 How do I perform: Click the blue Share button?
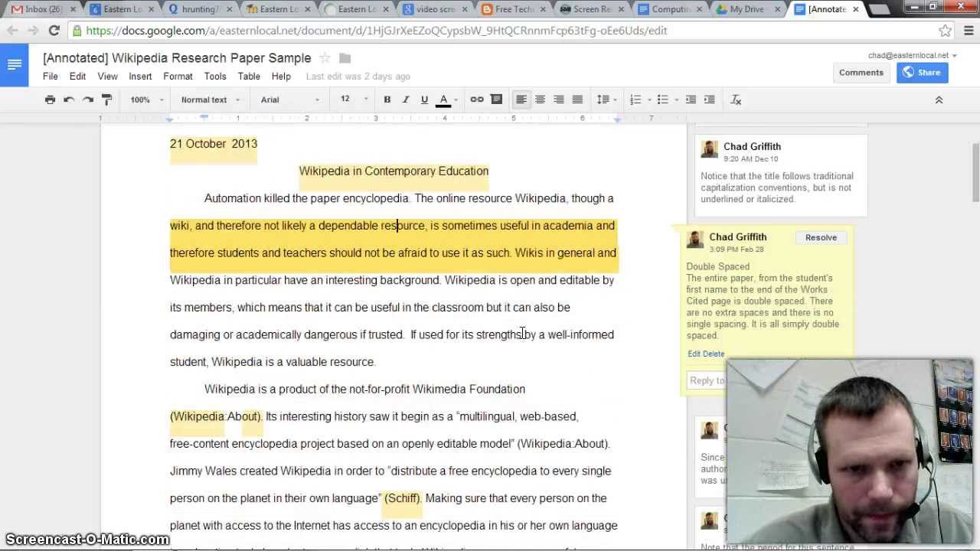[x=921, y=73]
